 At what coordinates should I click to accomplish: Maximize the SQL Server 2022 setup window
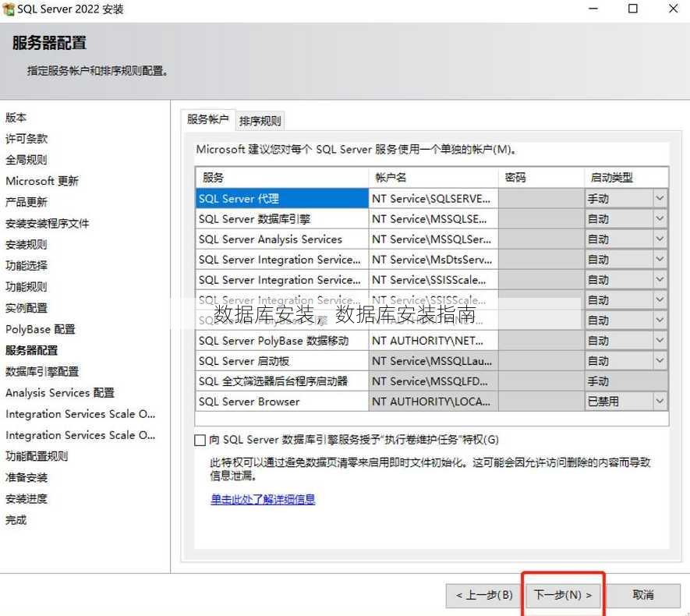tap(633, 9)
